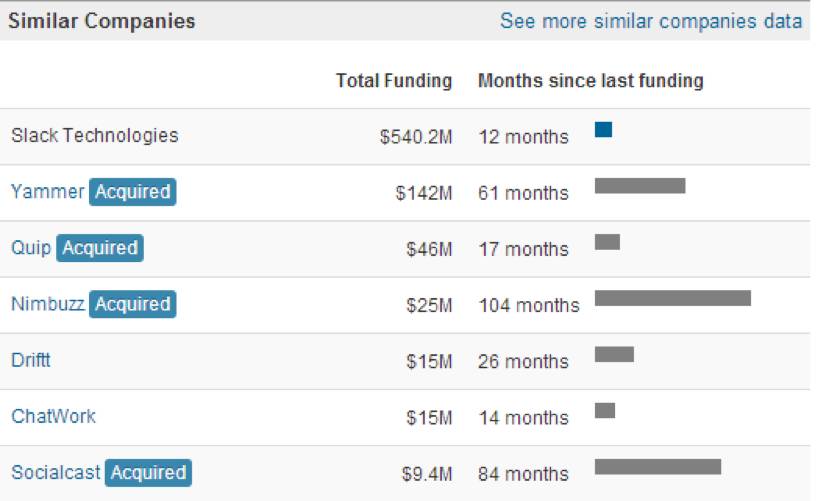Viewport: 826px width, 501px height.
Task: Click Yammer's 61 months gray bar
Action: 640,186
